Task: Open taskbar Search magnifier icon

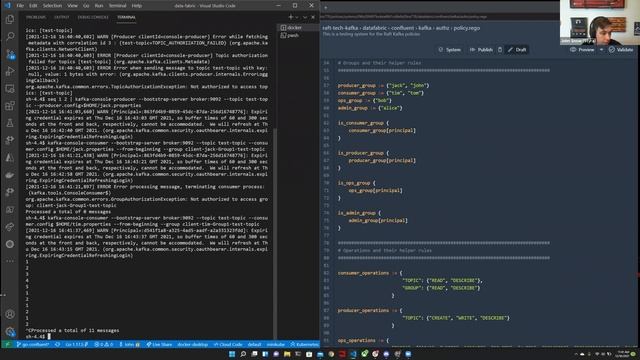Action: coord(243,354)
